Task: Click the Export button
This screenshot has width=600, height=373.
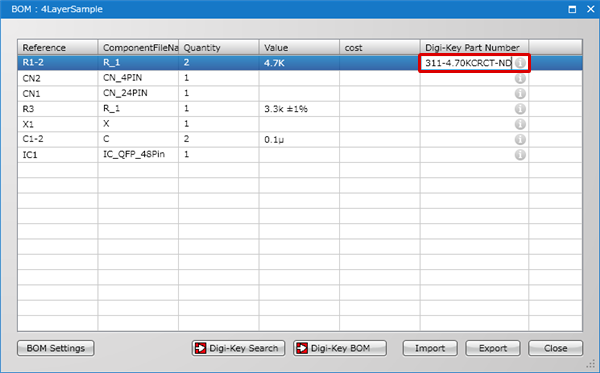Action: (x=493, y=348)
